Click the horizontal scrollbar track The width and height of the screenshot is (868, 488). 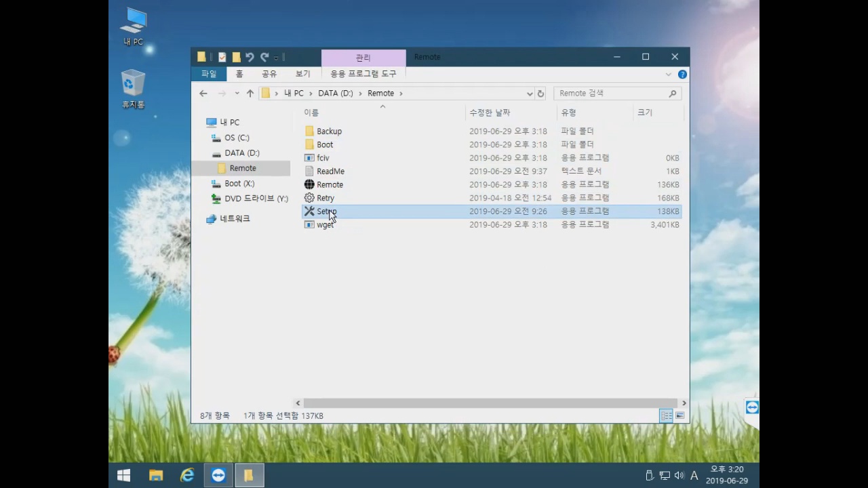(490, 403)
